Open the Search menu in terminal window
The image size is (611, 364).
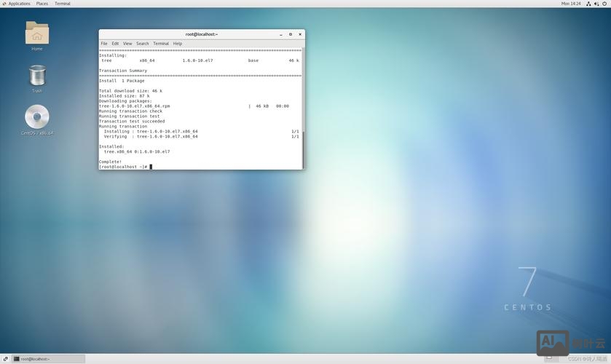pos(142,44)
